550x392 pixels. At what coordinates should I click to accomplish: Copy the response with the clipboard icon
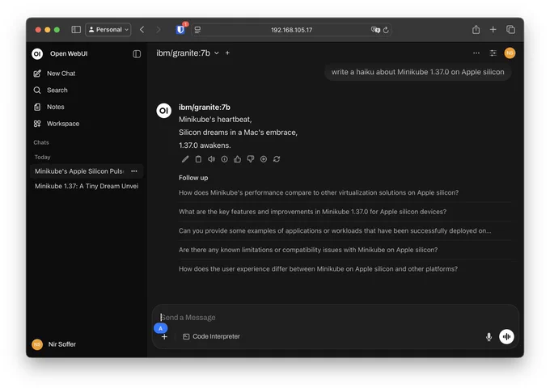coord(198,159)
